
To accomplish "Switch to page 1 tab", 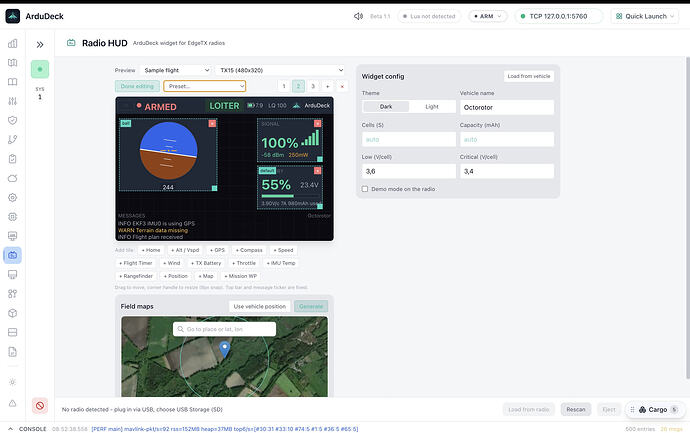I will (x=284, y=86).
